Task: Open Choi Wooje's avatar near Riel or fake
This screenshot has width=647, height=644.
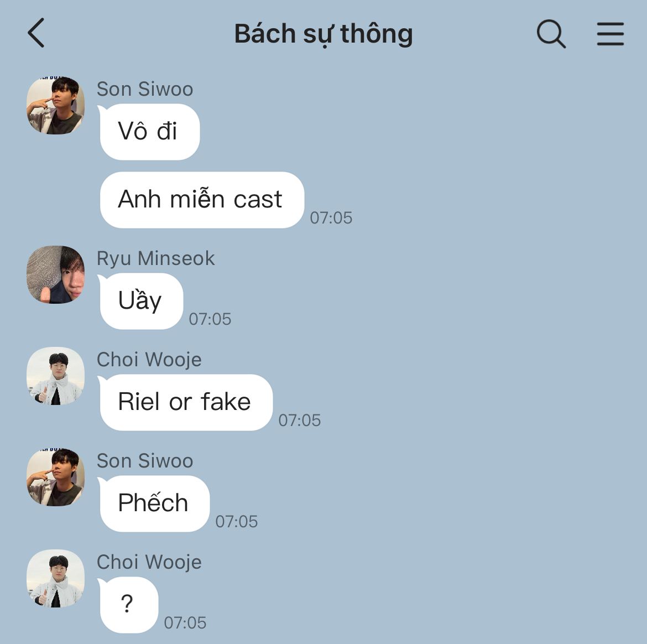Action: point(56,376)
